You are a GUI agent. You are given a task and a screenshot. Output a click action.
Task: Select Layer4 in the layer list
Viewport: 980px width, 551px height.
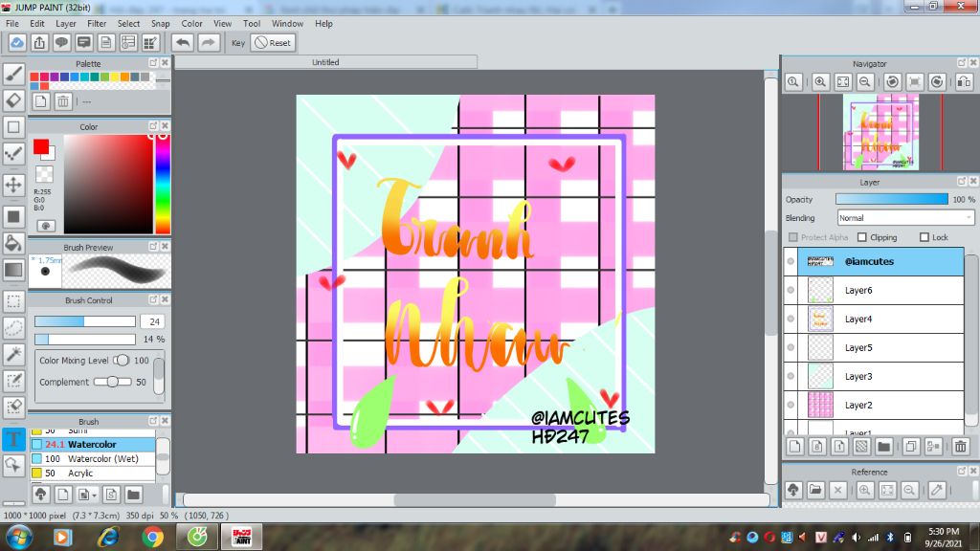pyautogui.click(x=874, y=319)
